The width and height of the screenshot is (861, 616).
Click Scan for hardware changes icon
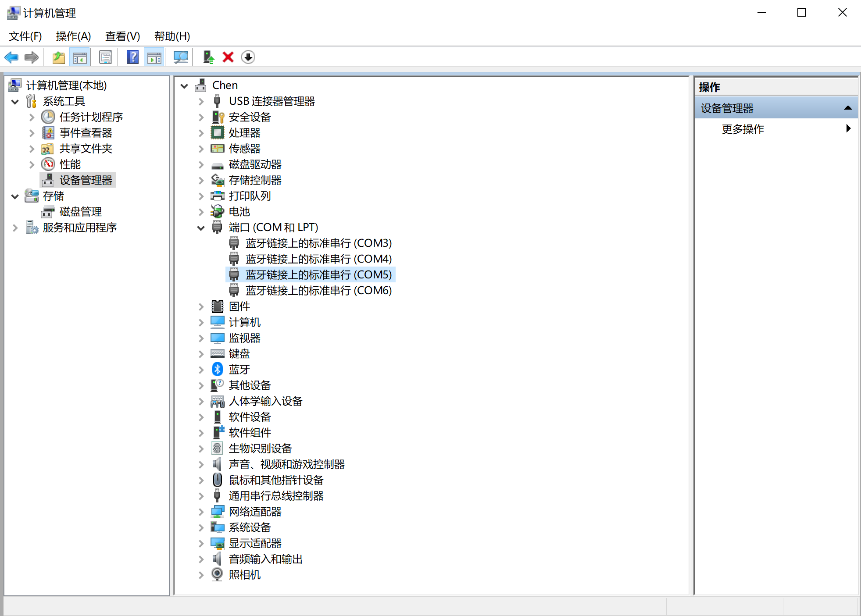tap(180, 57)
